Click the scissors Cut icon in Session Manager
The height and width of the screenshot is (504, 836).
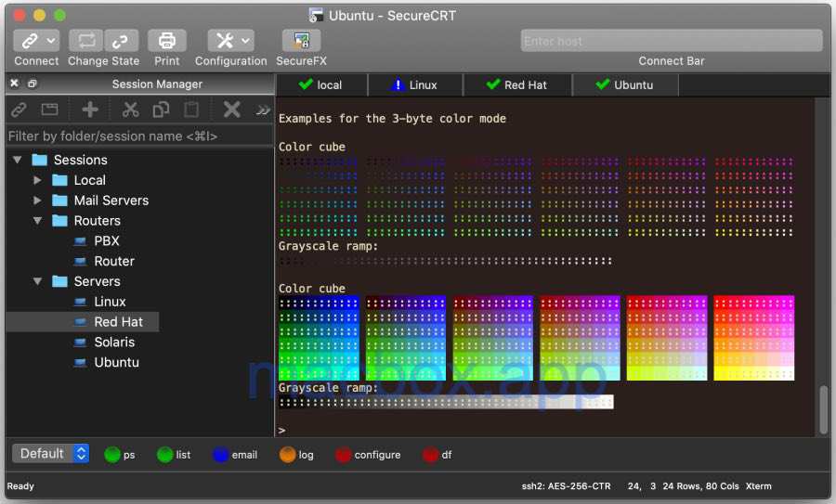click(x=130, y=110)
